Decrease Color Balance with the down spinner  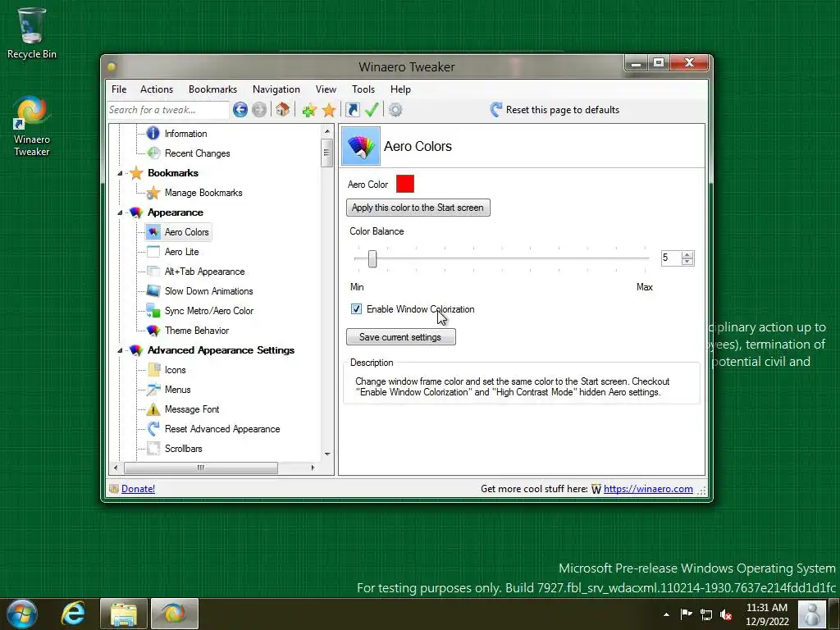688,262
